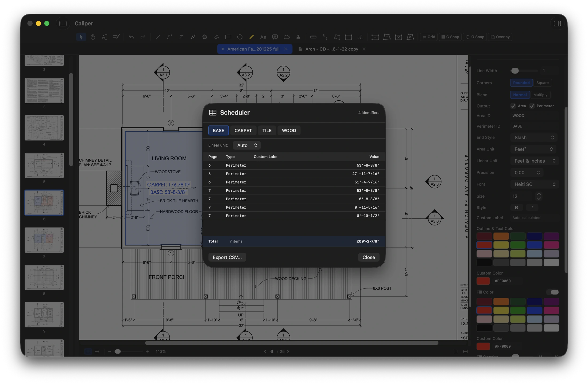
Task: Select the yellow highlighter tool
Action: pyautogui.click(x=252, y=37)
